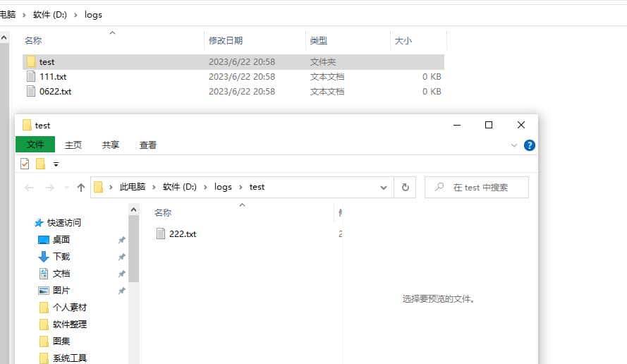Click logs in test window address bar
The width and height of the screenshot is (627, 364).
click(223, 187)
